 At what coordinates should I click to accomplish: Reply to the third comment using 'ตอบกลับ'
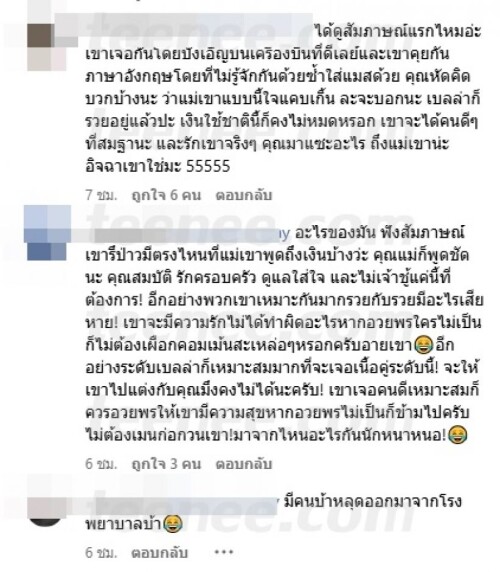coord(160,553)
